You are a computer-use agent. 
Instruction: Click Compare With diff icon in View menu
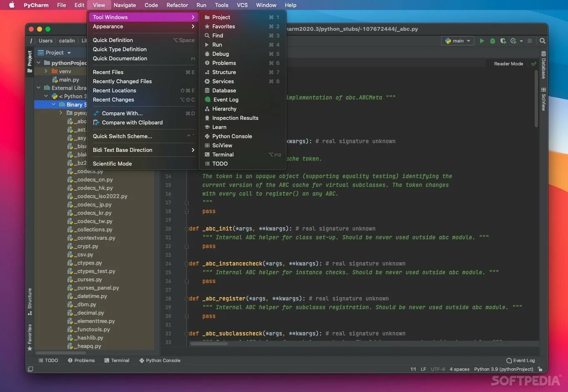coord(96,113)
